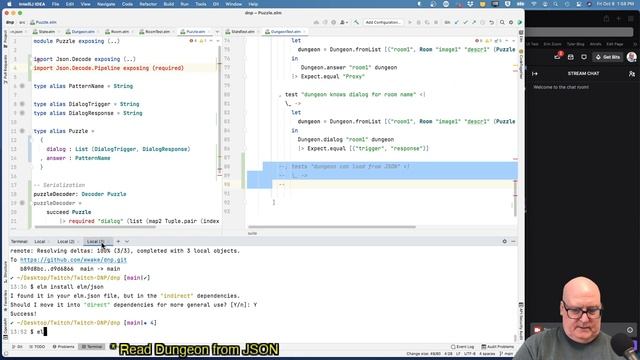
Task: Open Project tool window on left edge
Action: tap(5, 38)
